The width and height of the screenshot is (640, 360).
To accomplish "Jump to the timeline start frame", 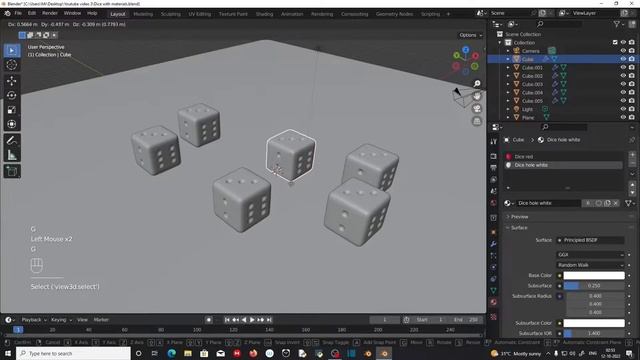I will (x=227, y=320).
